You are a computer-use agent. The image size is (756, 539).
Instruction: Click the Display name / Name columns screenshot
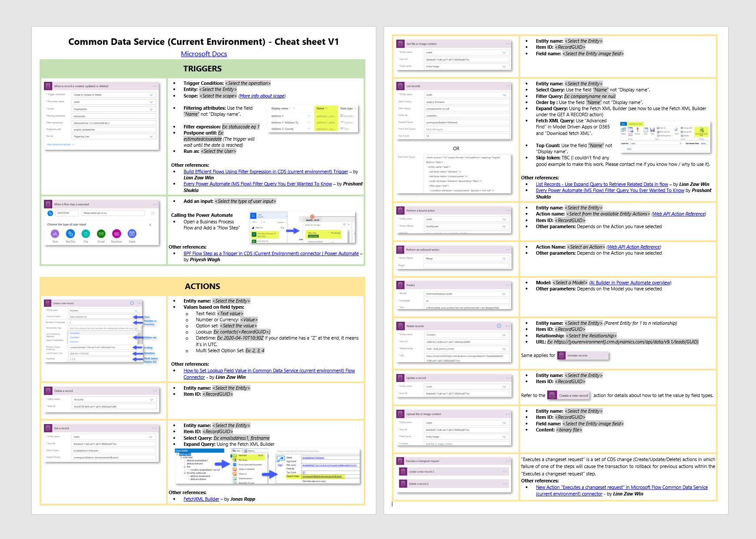tap(312, 118)
